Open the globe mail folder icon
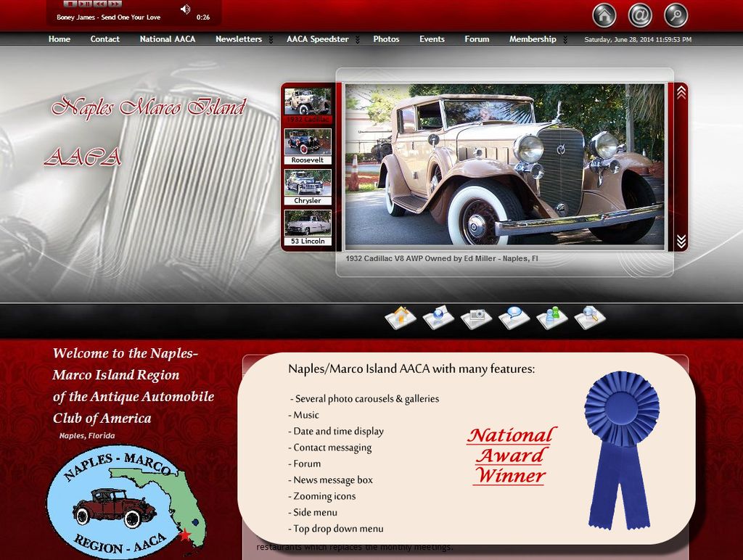The height and width of the screenshot is (560, 743). pyautogui.click(x=438, y=317)
